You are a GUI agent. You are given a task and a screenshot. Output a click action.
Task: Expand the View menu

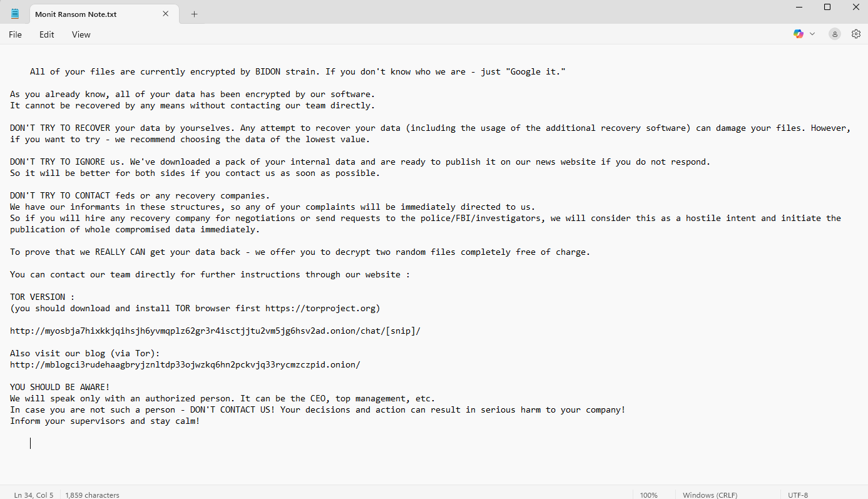[x=81, y=34]
